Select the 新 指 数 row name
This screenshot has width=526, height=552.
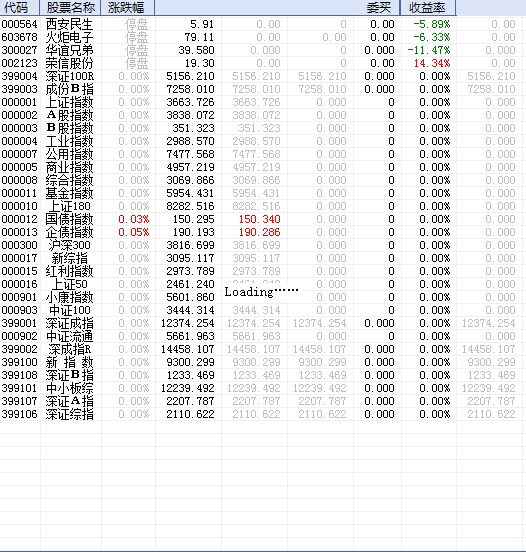69,363
